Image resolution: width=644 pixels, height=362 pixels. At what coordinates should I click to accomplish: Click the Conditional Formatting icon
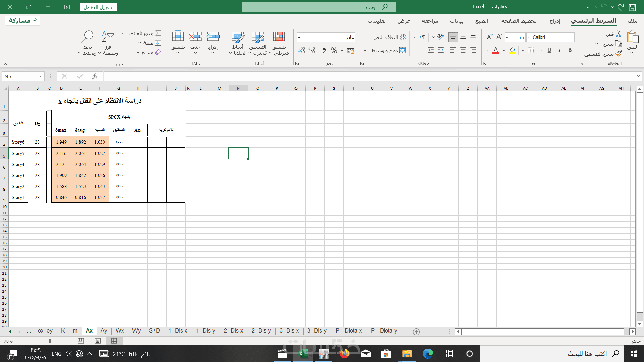tap(279, 37)
